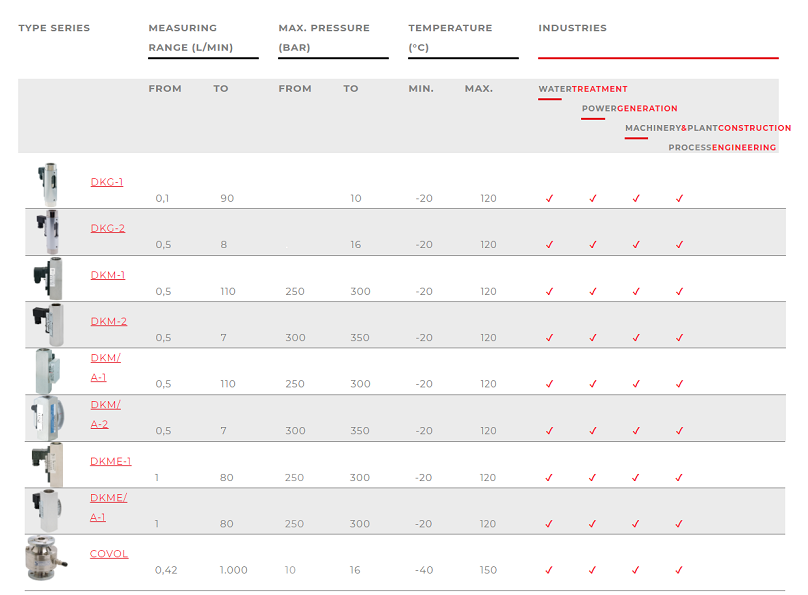Click the Process Engineering checkmark for COVOL
The image size is (808, 595).
(679, 570)
